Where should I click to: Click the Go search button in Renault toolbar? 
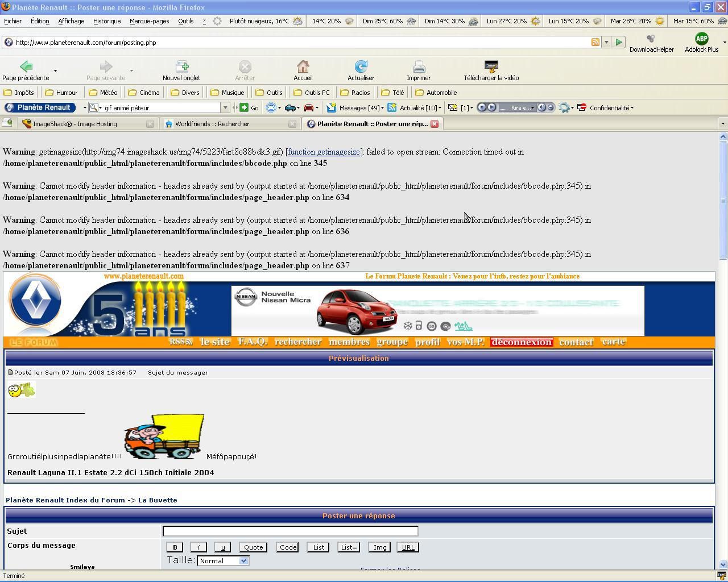coord(249,107)
